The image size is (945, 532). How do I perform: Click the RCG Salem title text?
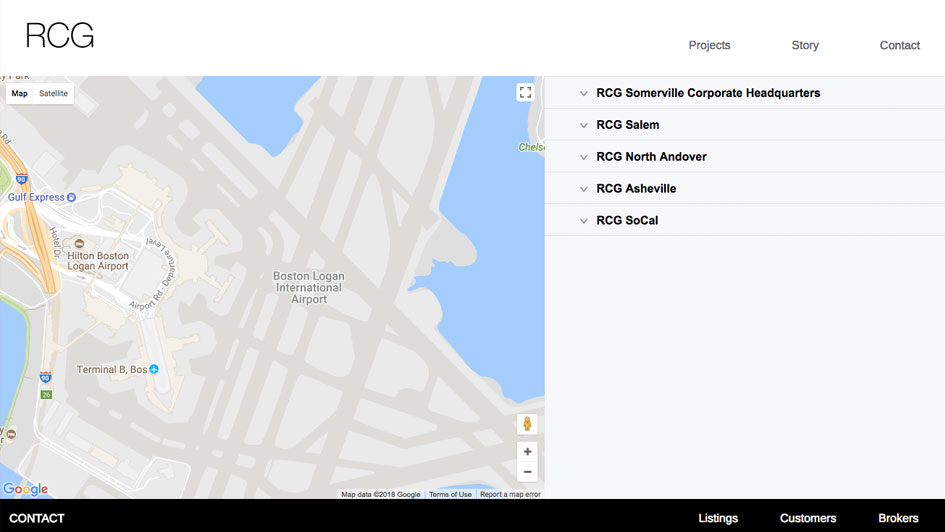tap(627, 125)
